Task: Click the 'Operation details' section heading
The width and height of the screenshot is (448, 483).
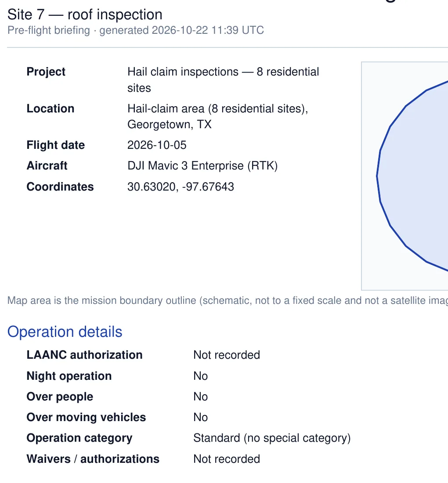Action: pos(65,332)
